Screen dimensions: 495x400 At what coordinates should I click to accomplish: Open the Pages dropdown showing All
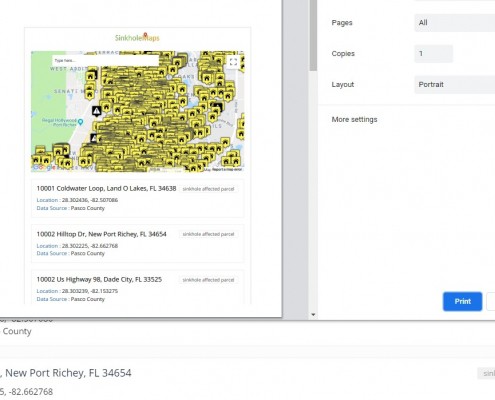pos(455,23)
